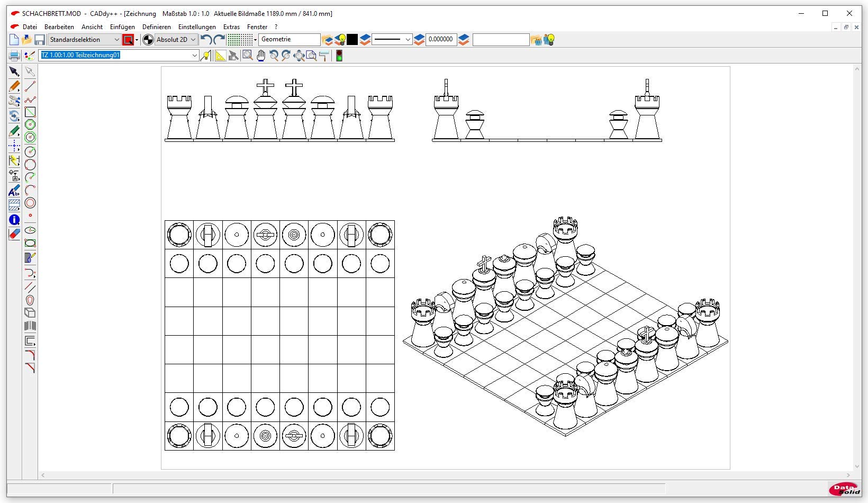Click the black color swatch
Image resolution: width=868 pixels, height=503 pixels.
352,40
